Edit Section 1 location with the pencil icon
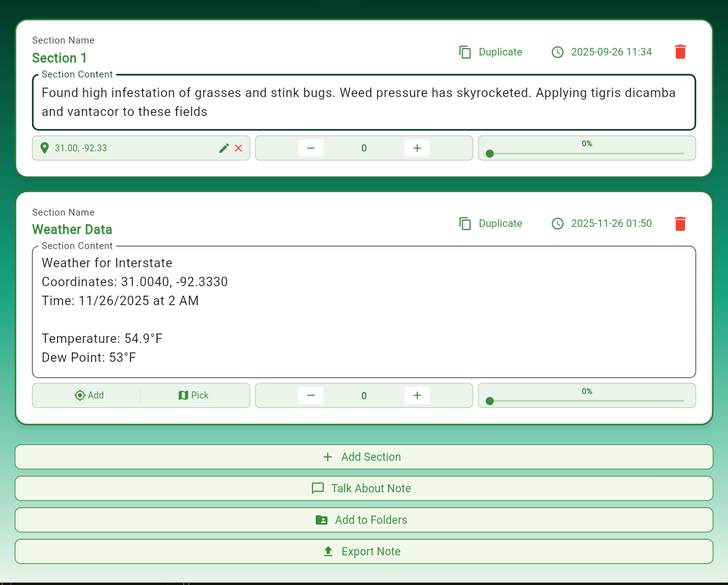This screenshot has width=728, height=585. [224, 148]
